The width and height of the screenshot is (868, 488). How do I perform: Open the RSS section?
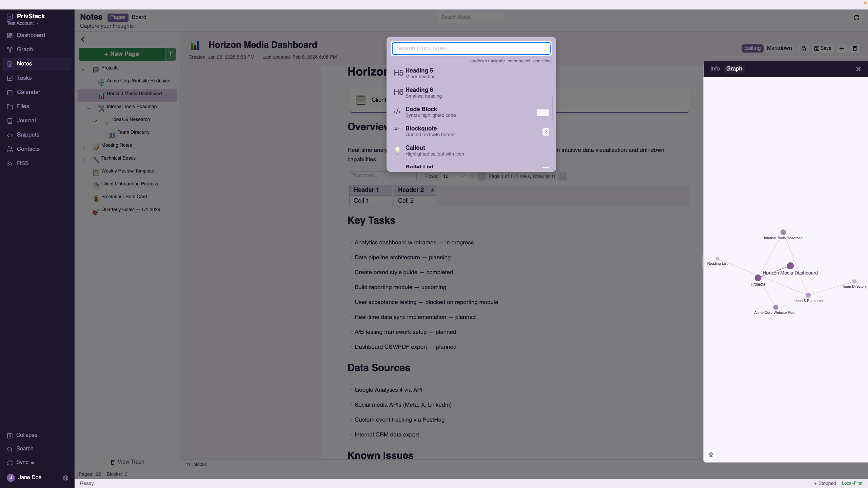(x=23, y=163)
